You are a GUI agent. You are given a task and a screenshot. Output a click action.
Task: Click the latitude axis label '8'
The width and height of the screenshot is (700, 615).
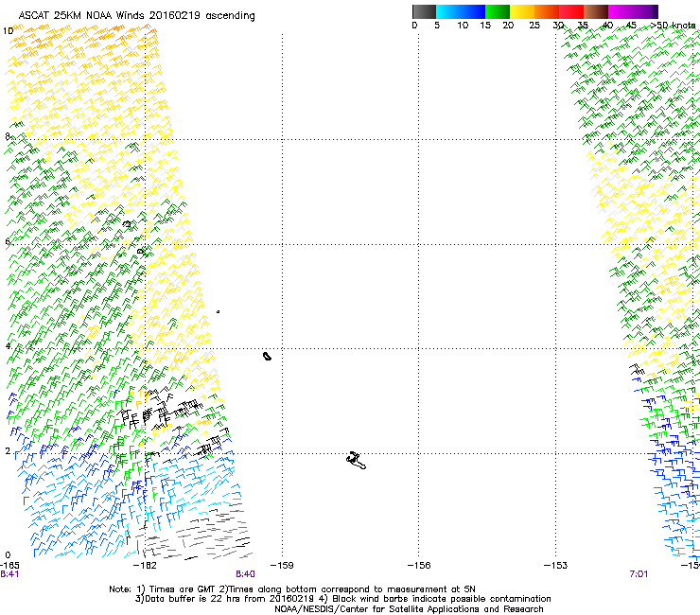tap(8, 136)
